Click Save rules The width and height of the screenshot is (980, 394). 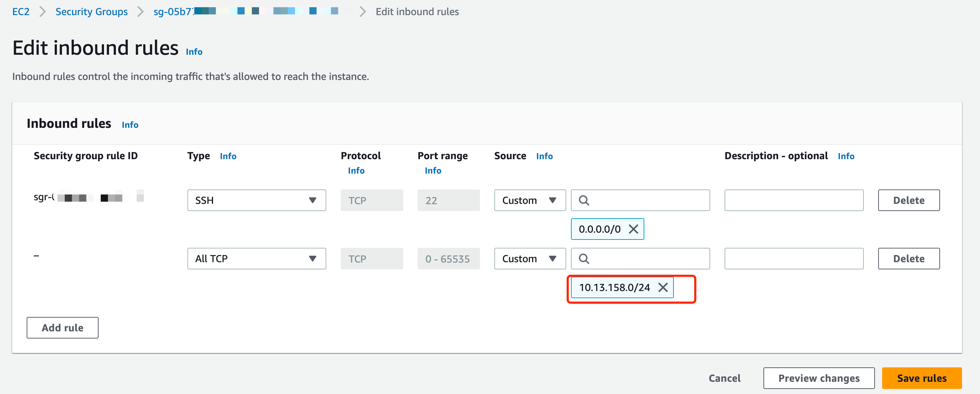click(921, 378)
